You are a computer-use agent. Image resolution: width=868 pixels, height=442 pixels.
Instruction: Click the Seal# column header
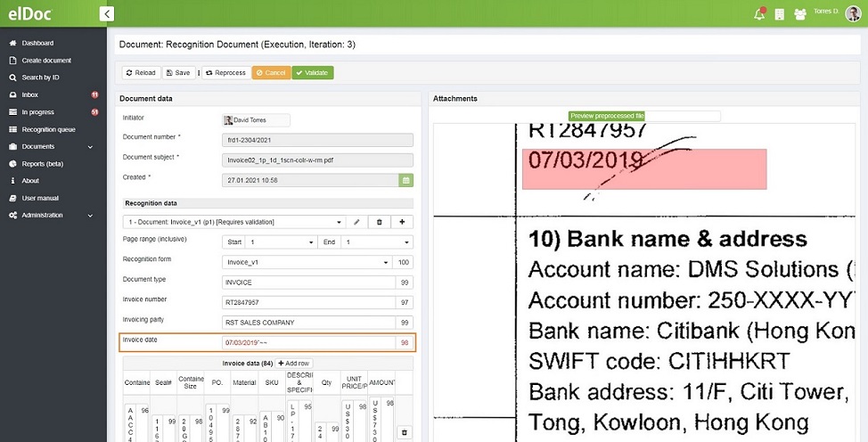[x=163, y=382]
